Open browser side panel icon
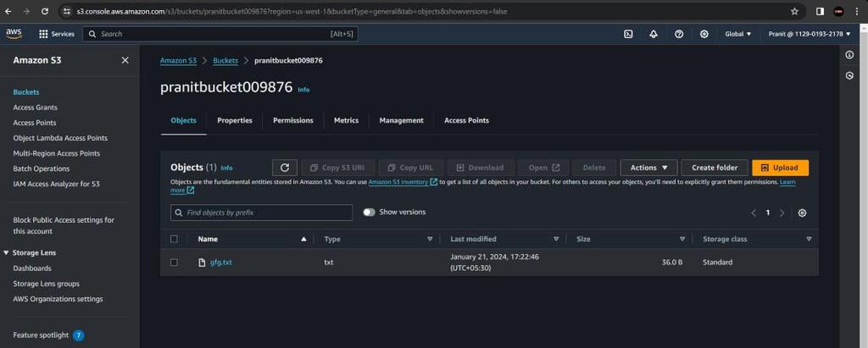This screenshot has height=348, width=868. click(x=821, y=11)
